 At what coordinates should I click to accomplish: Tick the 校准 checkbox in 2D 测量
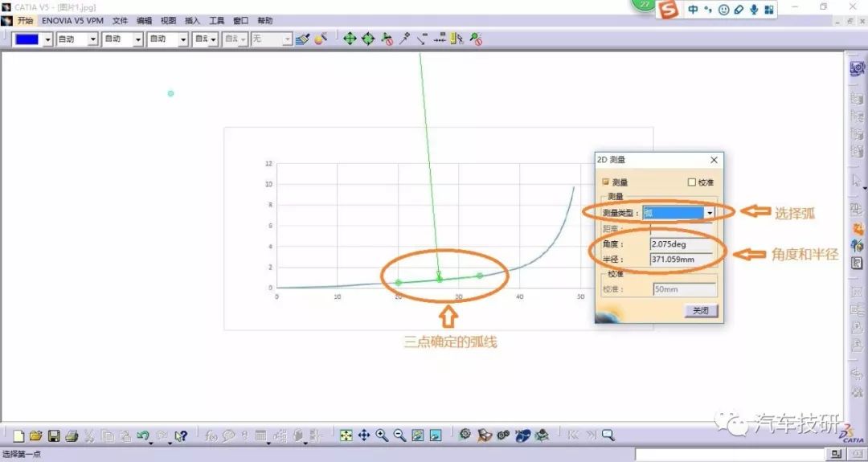tap(691, 182)
